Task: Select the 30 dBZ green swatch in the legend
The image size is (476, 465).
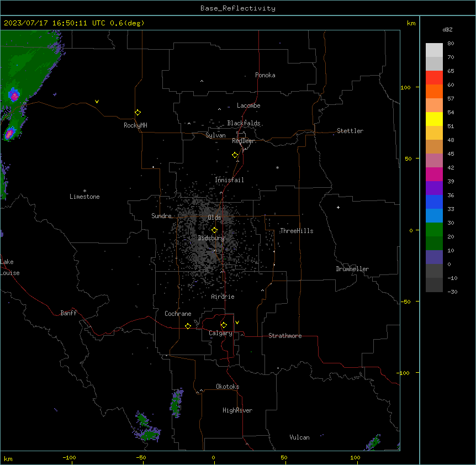Action: click(x=434, y=230)
